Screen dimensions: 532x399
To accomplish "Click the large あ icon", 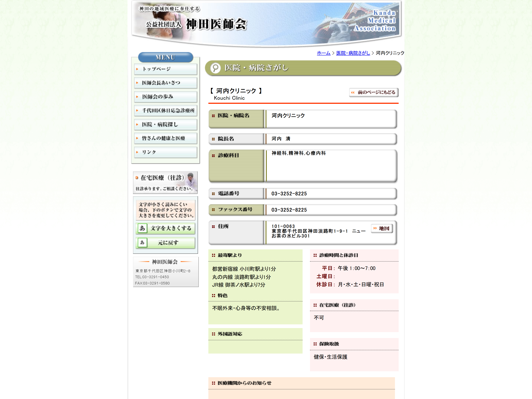I will pos(142,228).
